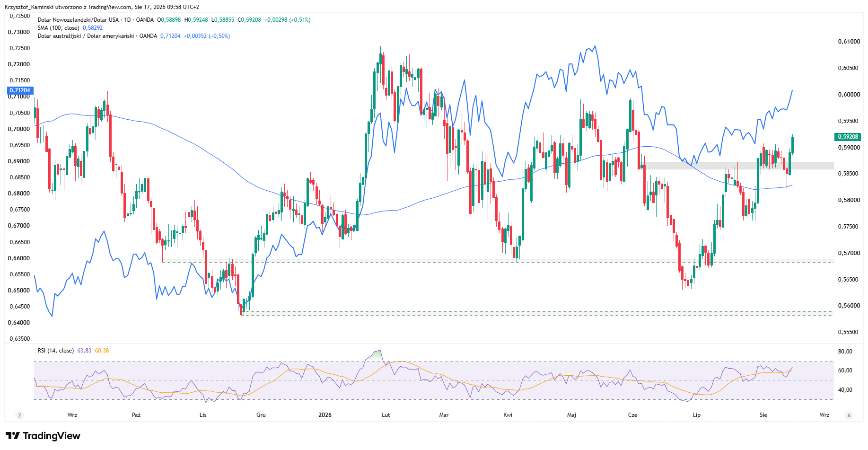Click the close value C0,59208 in legend

tap(249, 20)
